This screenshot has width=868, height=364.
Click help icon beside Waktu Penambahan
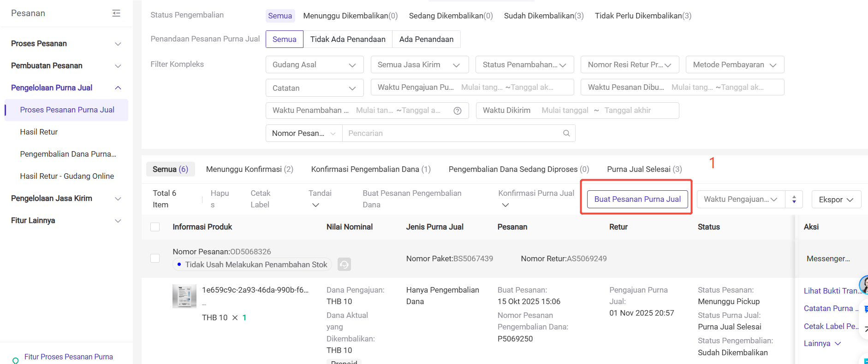[457, 111]
